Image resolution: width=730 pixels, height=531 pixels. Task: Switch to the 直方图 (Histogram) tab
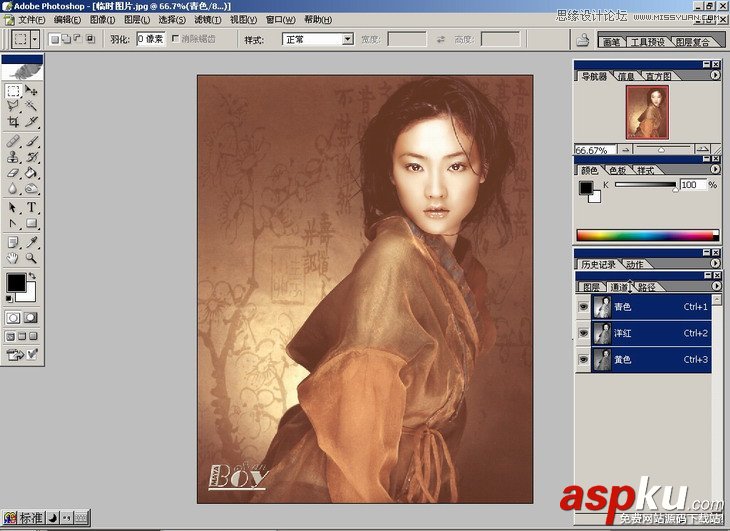(x=658, y=76)
